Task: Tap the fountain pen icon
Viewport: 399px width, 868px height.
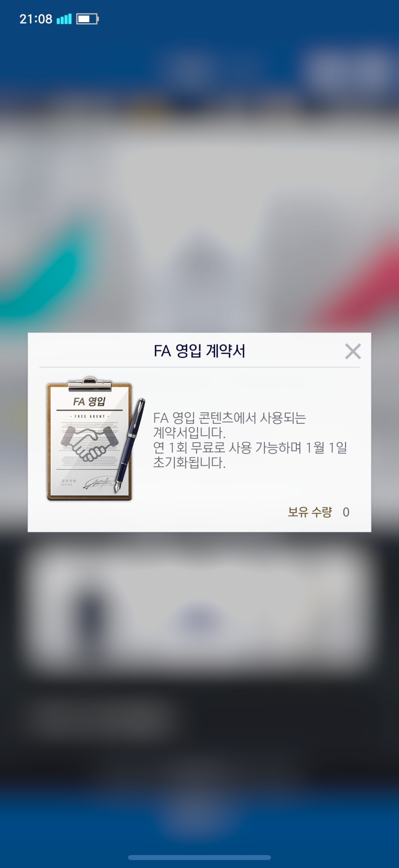Action: 130,445
